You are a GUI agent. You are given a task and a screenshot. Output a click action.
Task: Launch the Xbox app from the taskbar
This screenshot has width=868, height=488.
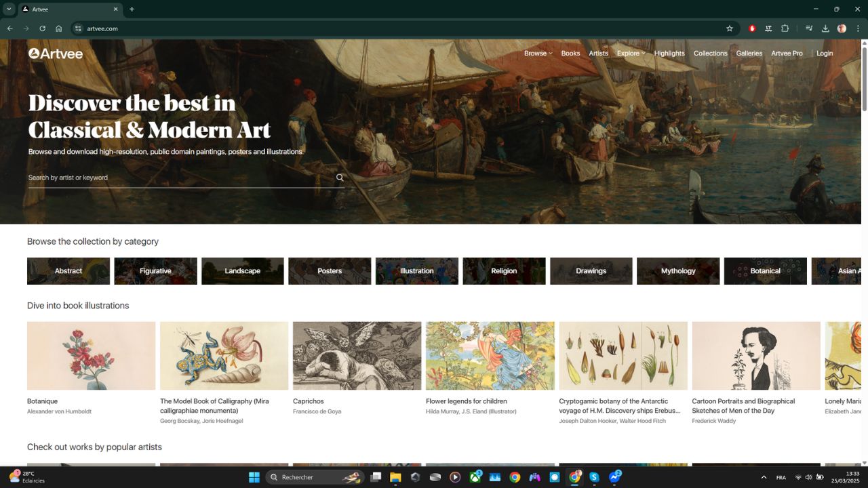(x=475, y=477)
